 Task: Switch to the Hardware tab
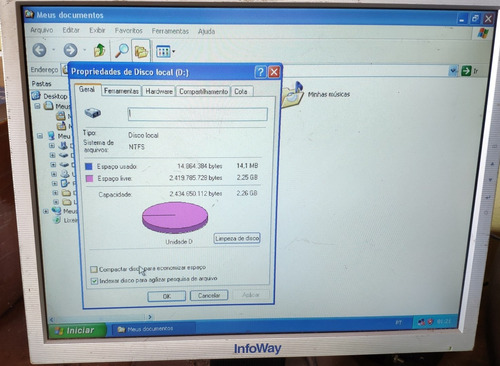click(159, 91)
